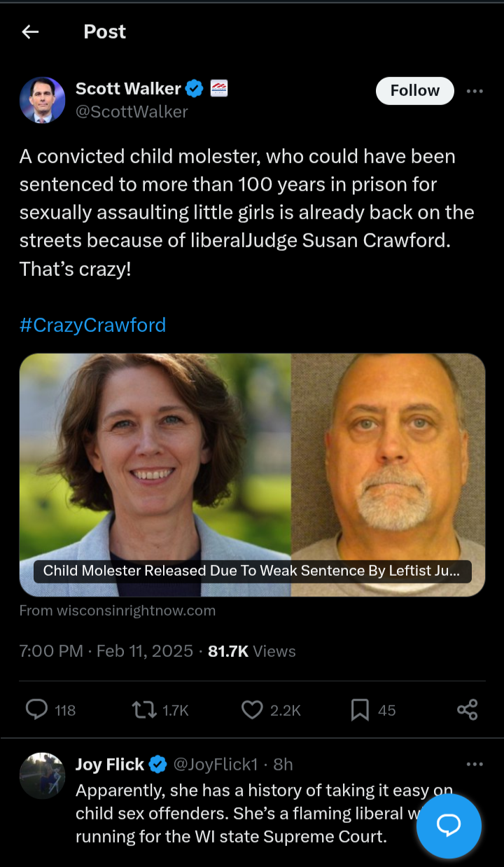Open the three-dot menu on Scott Walker's post

[475, 91]
